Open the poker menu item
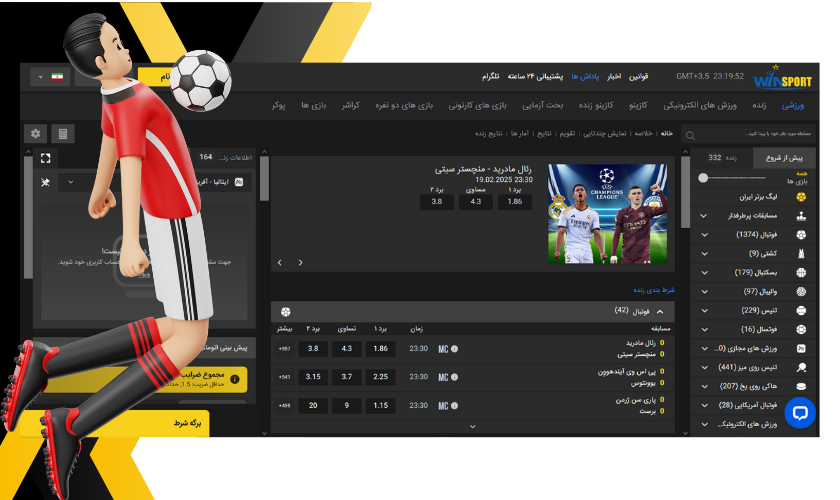This screenshot has height=500, width=840. click(x=279, y=106)
